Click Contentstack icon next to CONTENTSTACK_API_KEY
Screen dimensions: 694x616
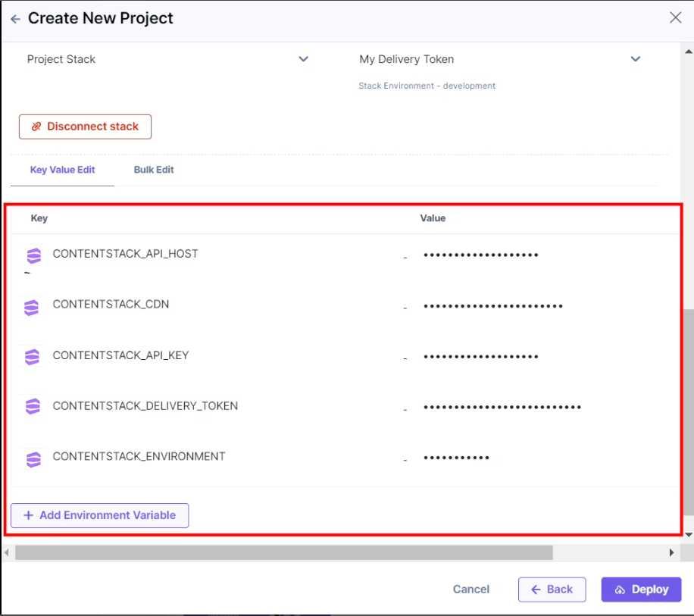(x=32, y=357)
